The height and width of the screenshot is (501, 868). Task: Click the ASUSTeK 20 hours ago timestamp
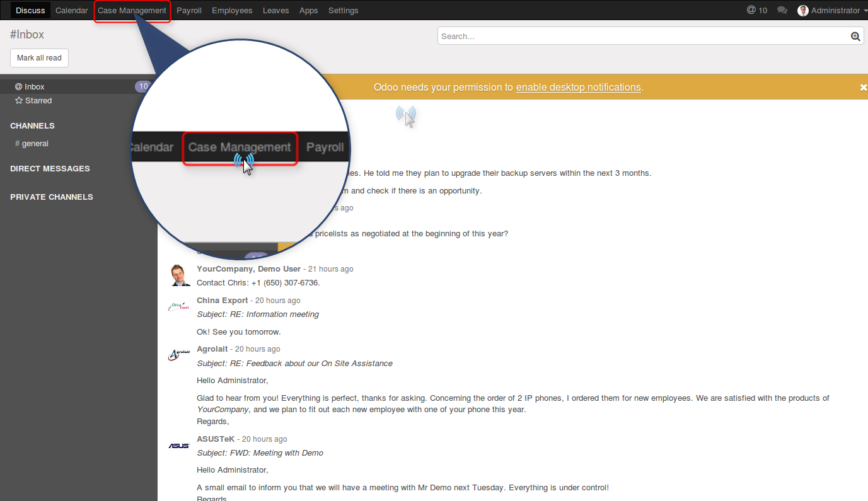tap(265, 439)
